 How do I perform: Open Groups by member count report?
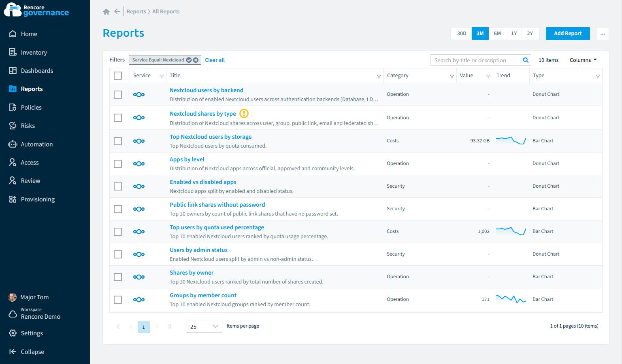click(x=203, y=295)
